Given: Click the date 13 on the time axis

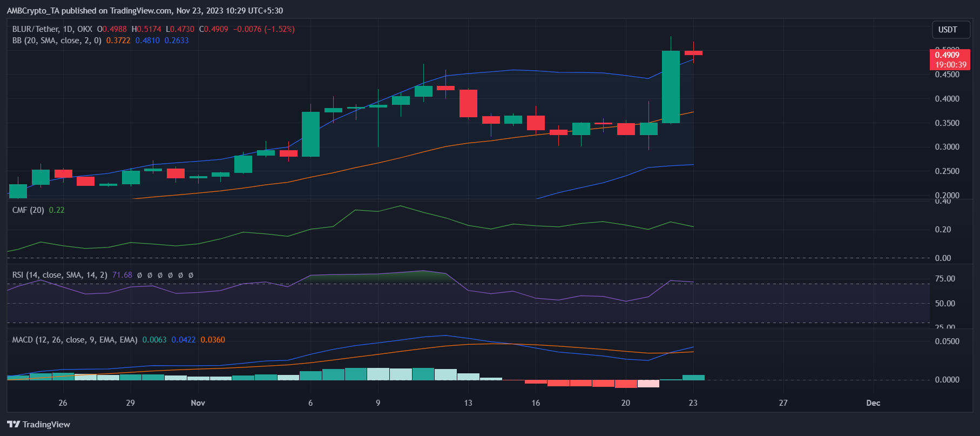Looking at the screenshot, I should point(468,403).
